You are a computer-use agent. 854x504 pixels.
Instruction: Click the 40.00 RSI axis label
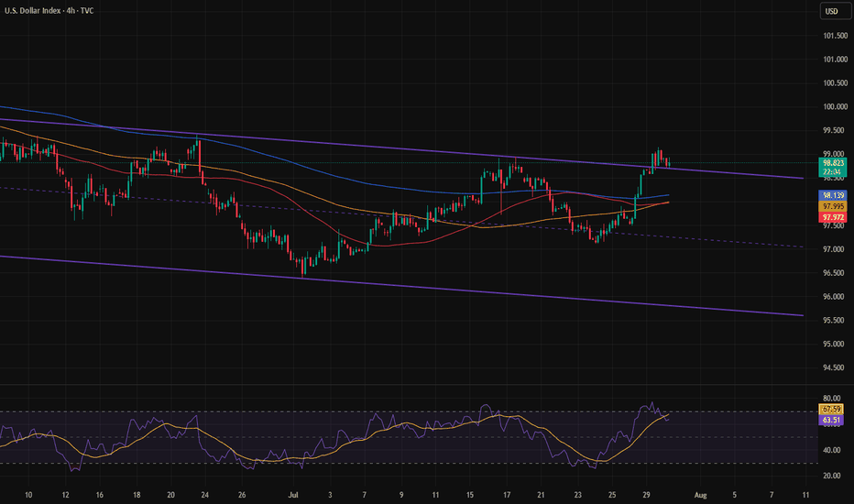832,450
